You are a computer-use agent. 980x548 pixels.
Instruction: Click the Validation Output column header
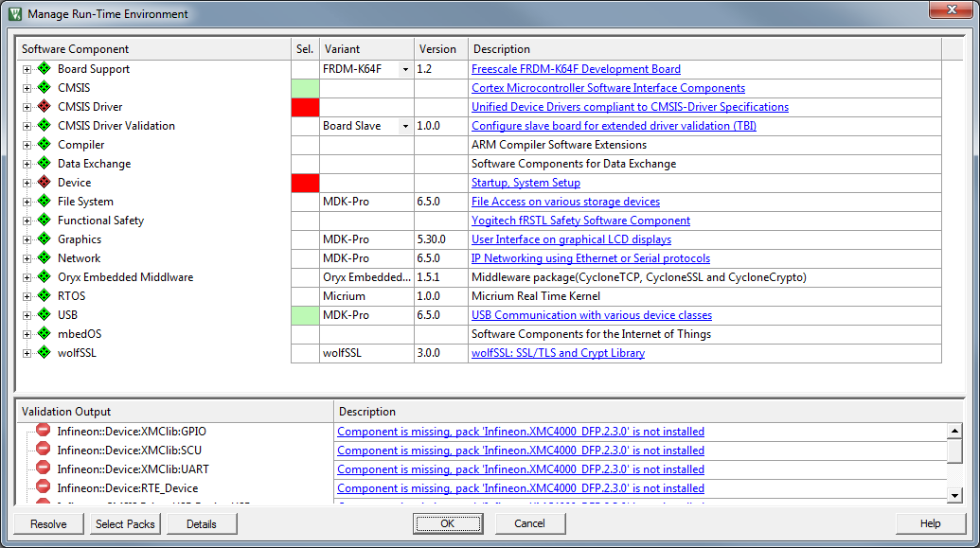pos(175,412)
